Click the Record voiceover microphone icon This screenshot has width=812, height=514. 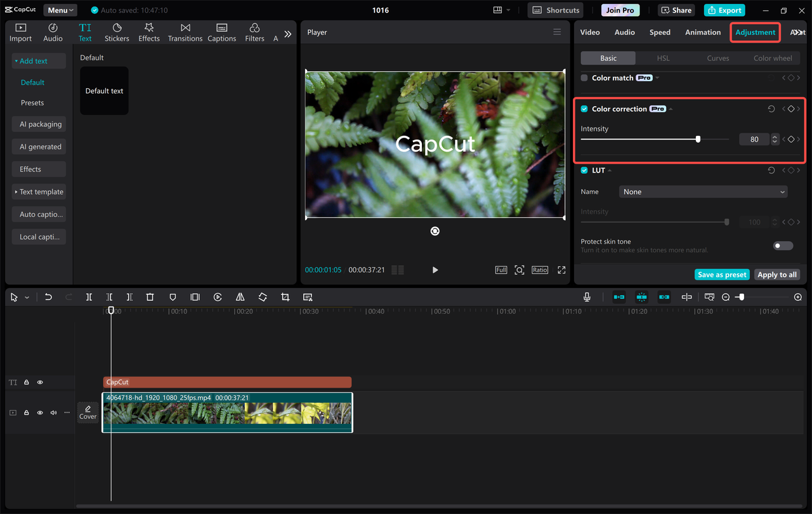pos(587,296)
